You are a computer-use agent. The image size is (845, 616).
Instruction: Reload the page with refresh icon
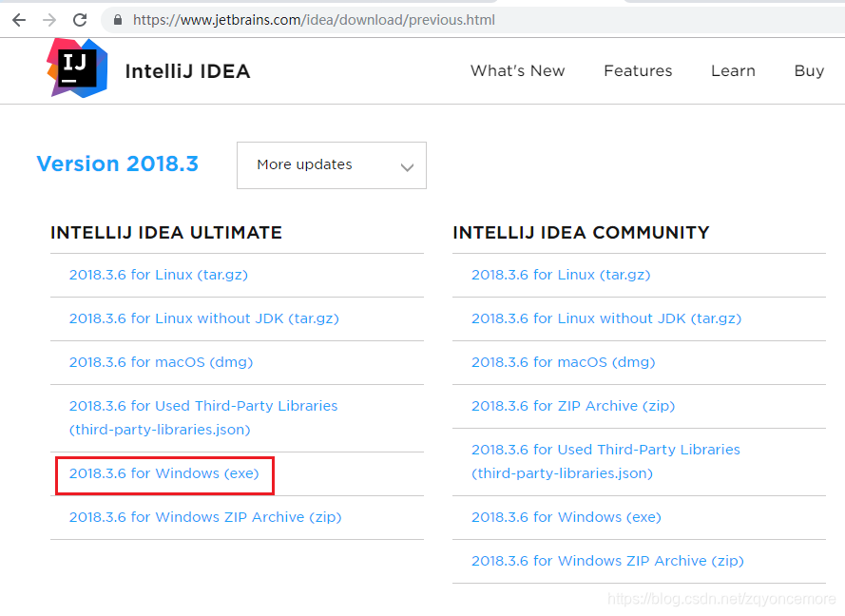[80, 19]
